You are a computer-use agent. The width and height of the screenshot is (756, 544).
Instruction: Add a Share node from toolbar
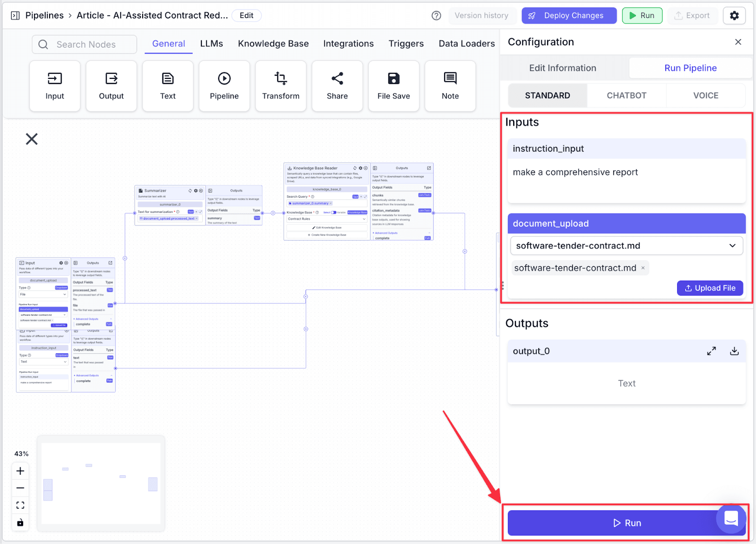tap(337, 86)
